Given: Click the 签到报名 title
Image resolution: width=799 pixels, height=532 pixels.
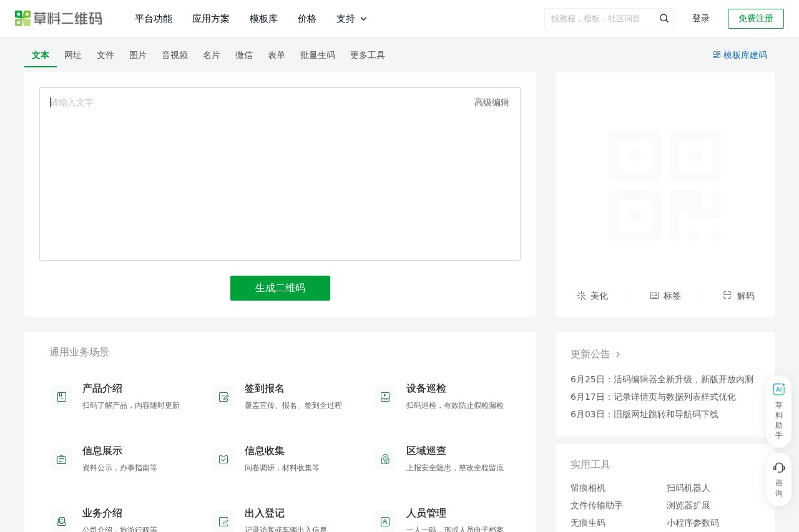Looking at the screenshot, I should click(265, 389).
